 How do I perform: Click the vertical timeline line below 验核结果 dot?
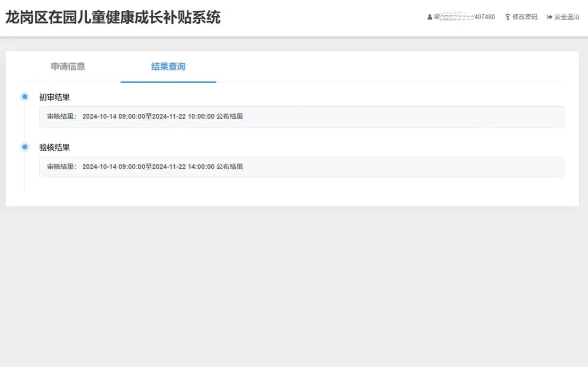click(24, 174)
